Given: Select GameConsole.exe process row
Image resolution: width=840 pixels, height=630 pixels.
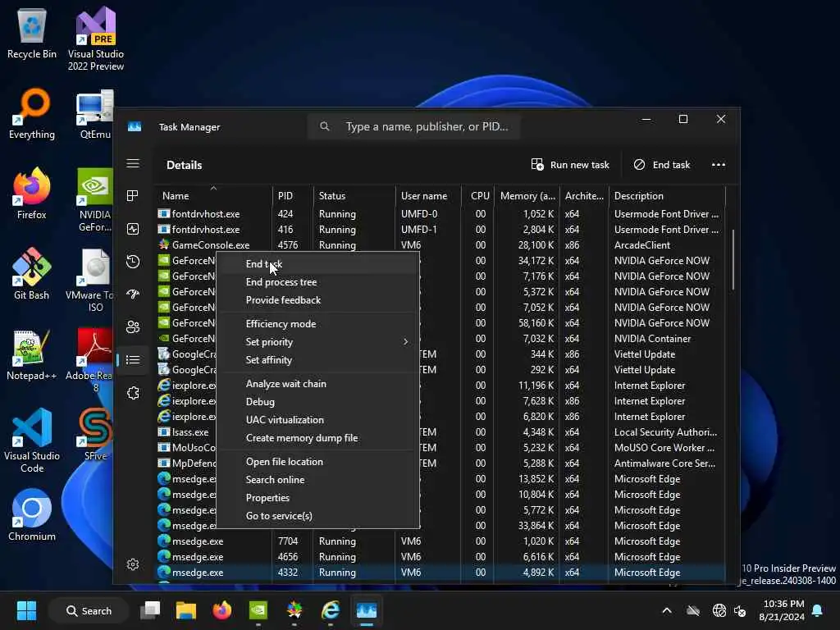Looking at the screenshot, I should point(441,244).
